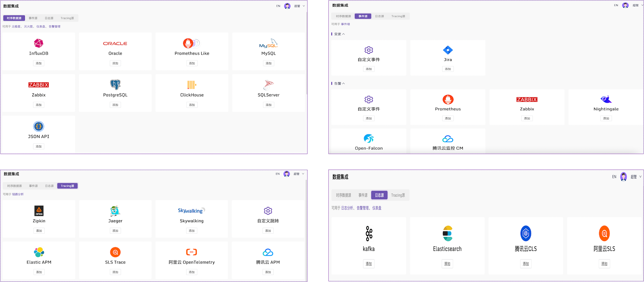Switch language to EN in the 时序数据源 panel
644x282 pixels.
[278, 6]
